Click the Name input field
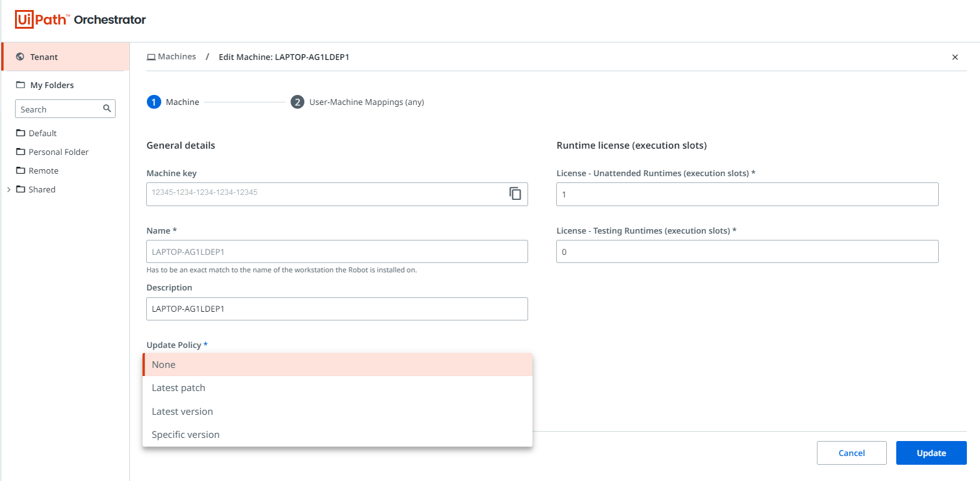 337,252
